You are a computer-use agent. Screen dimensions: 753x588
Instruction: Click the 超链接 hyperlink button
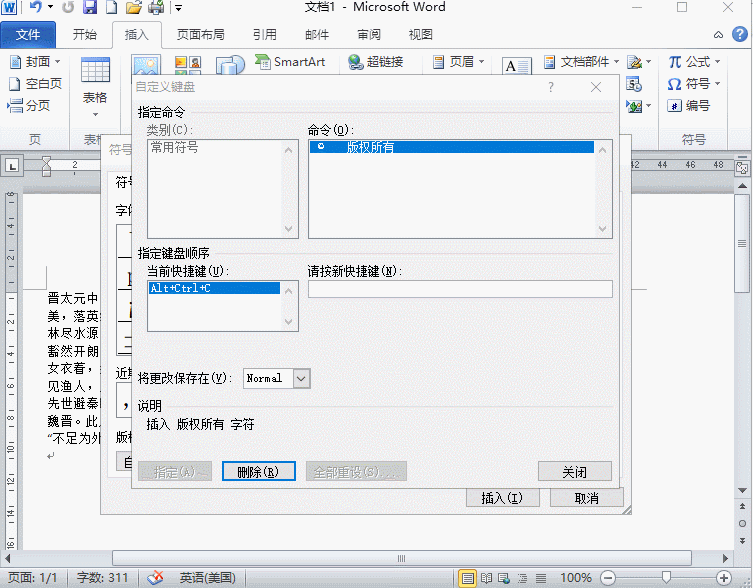click(376, 62)
